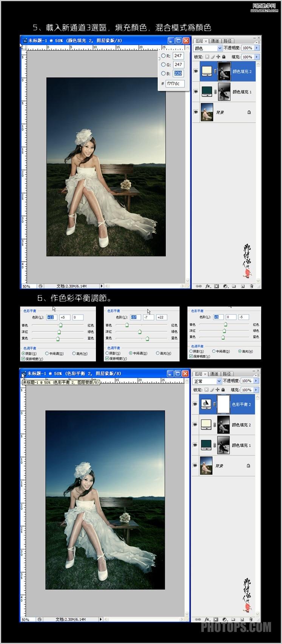Click trash delete-layer icon in top Layers panel
The image size is (282, 644).
click(251, 286)
